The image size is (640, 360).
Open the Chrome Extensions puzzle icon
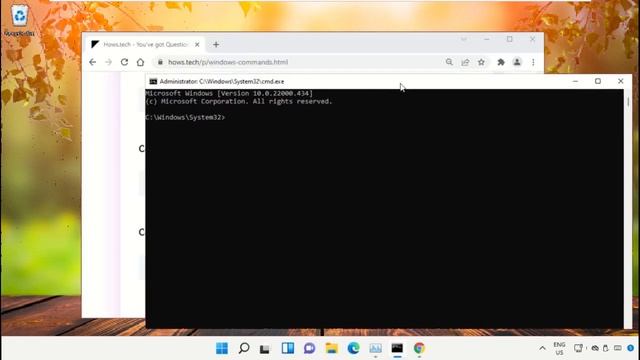click(x=501, y=62)
